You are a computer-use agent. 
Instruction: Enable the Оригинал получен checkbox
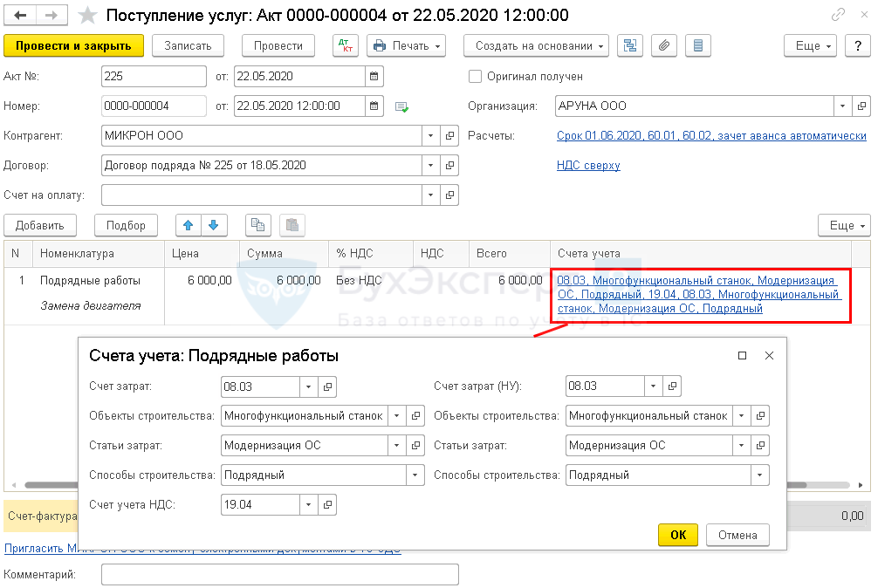pyautogui.click(x=476, y=76)
